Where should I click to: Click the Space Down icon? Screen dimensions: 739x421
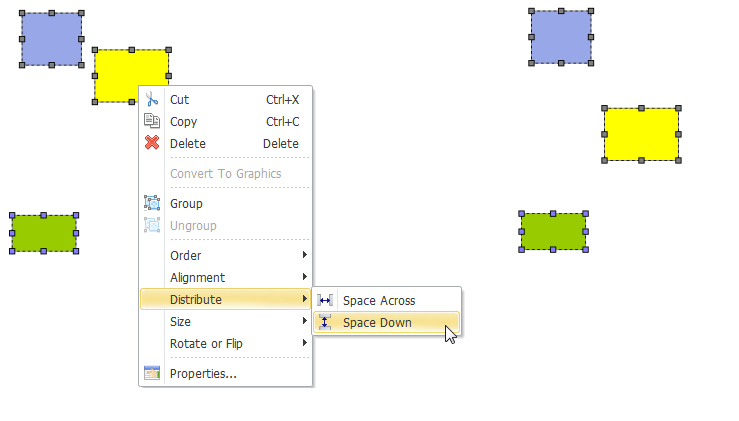click(325, 322)
